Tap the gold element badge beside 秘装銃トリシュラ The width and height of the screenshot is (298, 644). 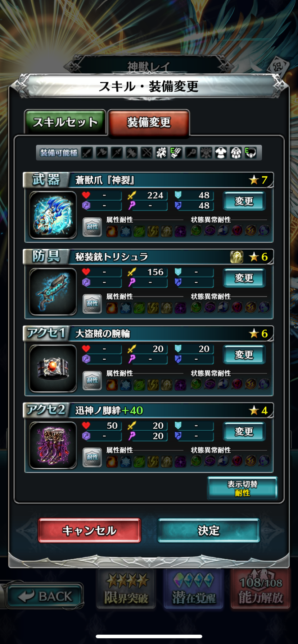tap(236, 257)
